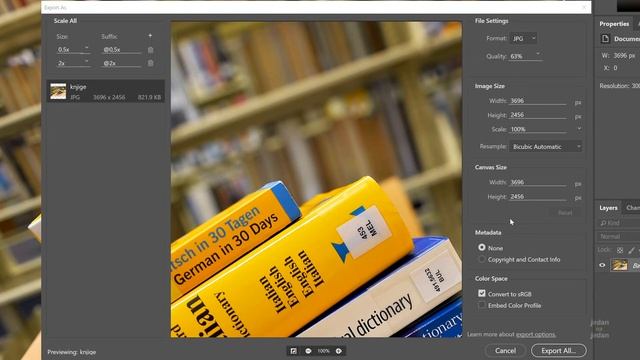
Task: Delete the 2x scale row
Action: click(x=151, y=63)
